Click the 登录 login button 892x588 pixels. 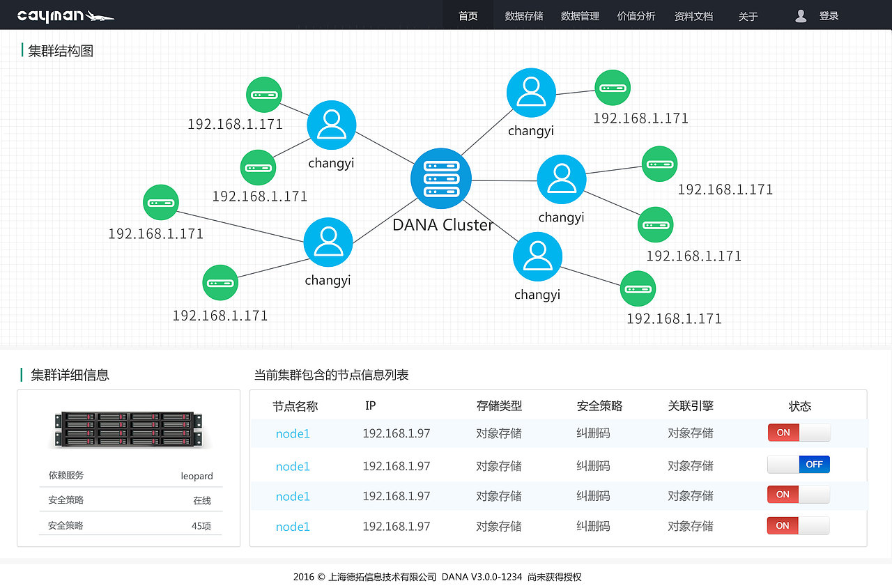(x=829, y=15)
